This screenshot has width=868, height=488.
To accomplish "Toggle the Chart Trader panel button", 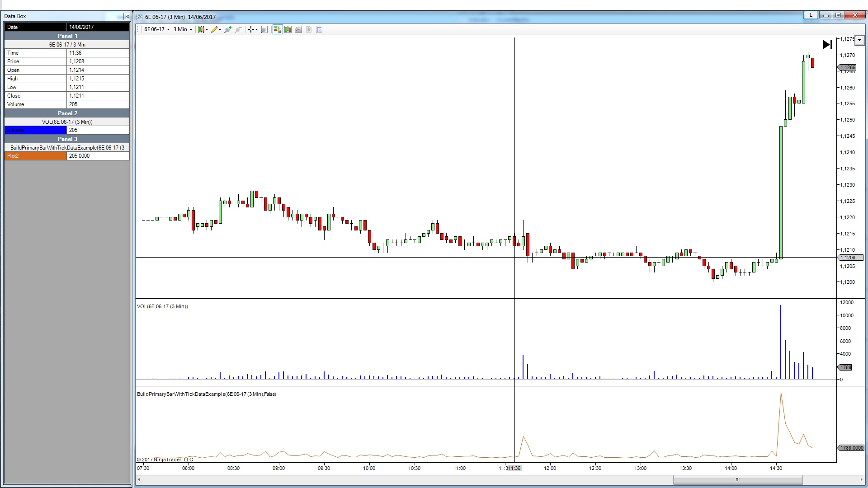I will (277, 29).
